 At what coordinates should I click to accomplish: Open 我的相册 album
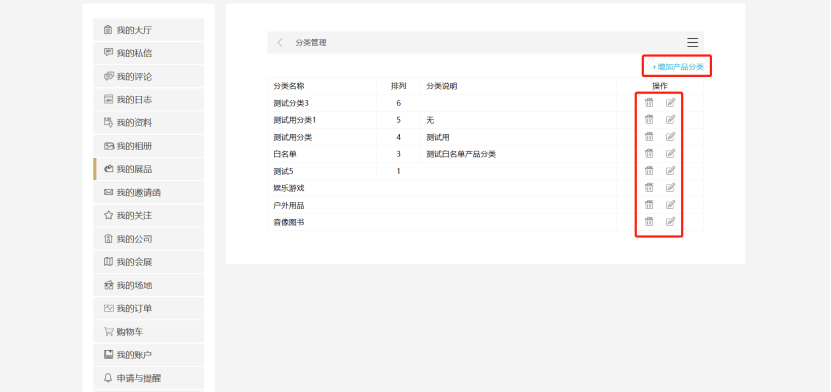148,146
